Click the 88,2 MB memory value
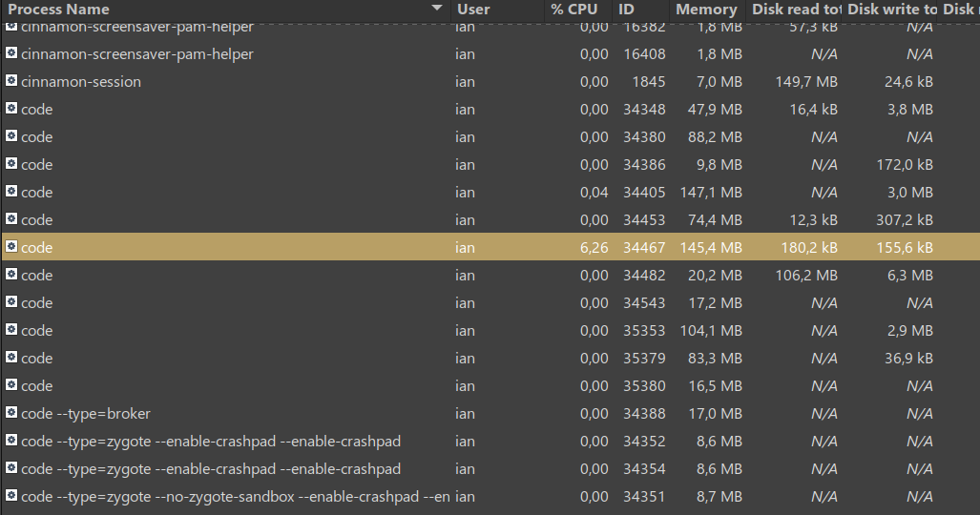980x515 pixels. [x=715, y=137]
